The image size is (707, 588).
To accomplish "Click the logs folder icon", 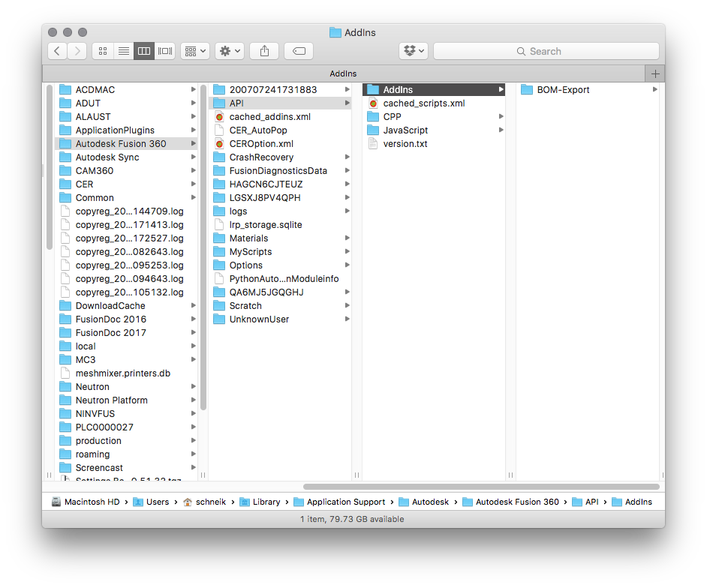I will [219, 211].
